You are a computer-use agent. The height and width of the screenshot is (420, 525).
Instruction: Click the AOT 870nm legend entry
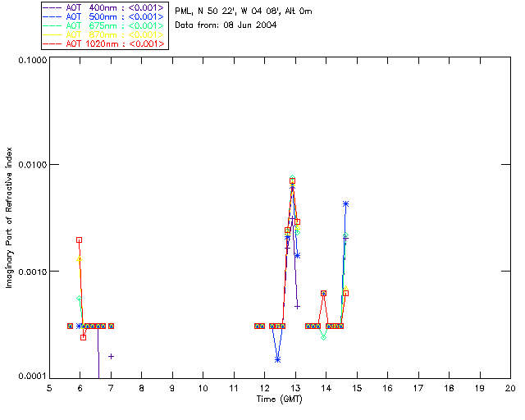104,34
